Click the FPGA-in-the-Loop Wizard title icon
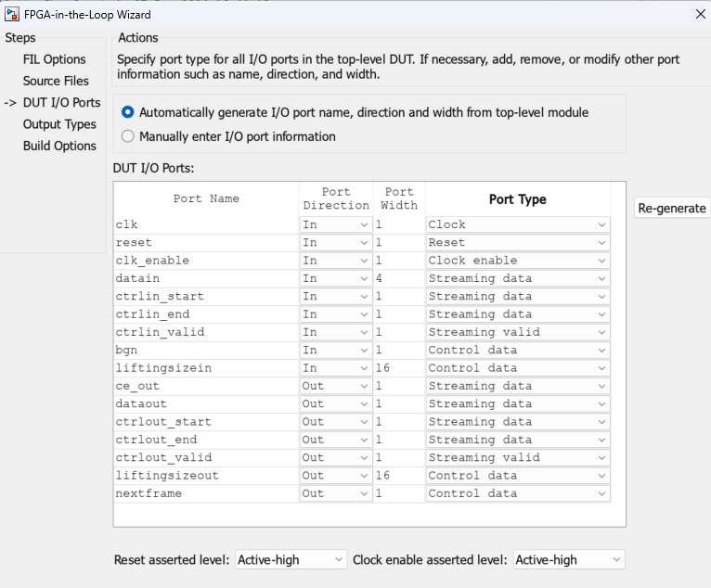Viewport: 711px width, 588px height. (x=13, y=14)
